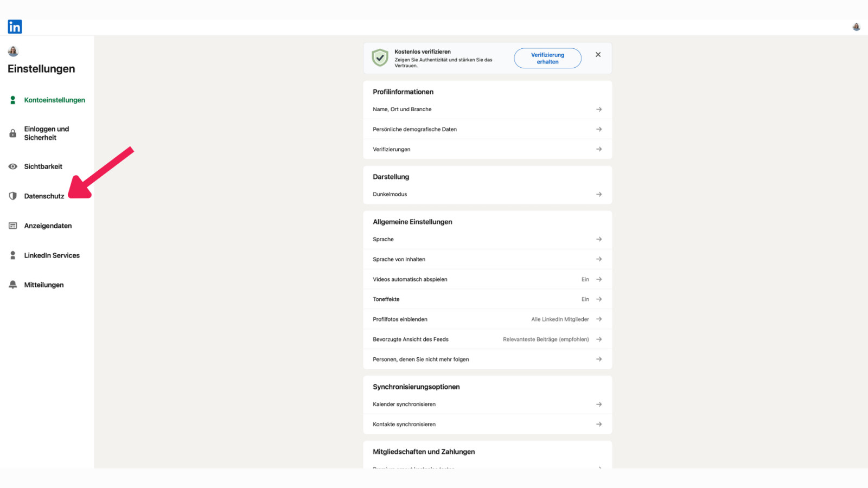Image resolution: width=868 pixels, height=488 pixels.
Task: Open your profile avatar in the top bar
Action: (856, 26)
